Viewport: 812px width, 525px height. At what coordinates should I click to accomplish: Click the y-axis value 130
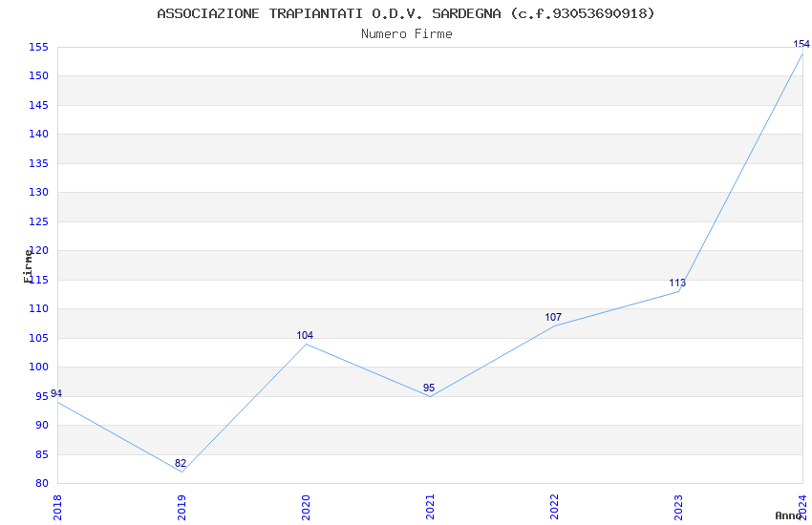pyautogui.click(x=38, y=192)
